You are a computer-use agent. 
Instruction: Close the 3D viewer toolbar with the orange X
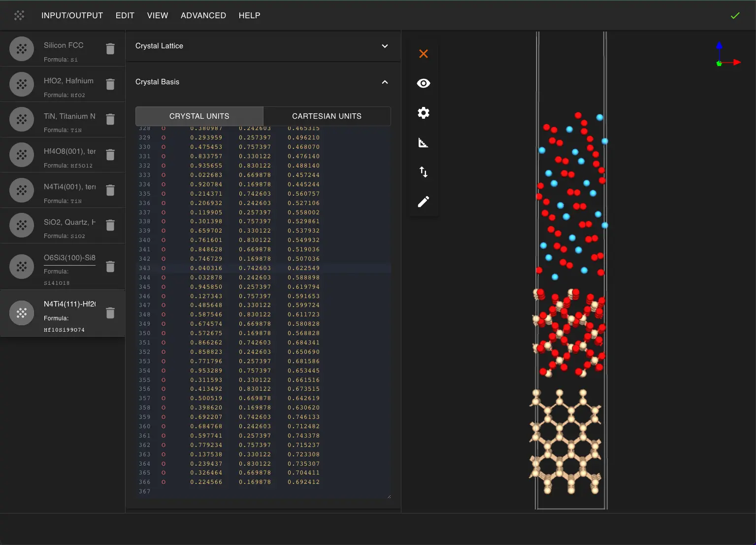click(423, 54)
